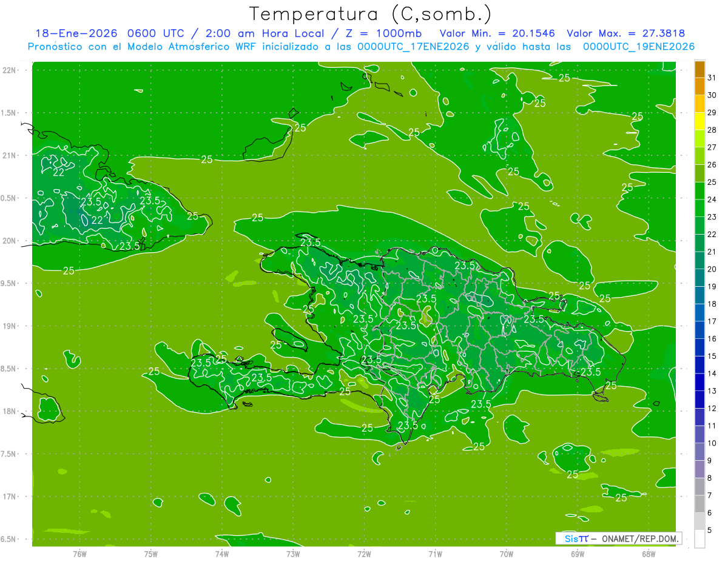728x562 pixels.
Task: Click the '1.5N' latitude axis label
Action: point(10,113)
